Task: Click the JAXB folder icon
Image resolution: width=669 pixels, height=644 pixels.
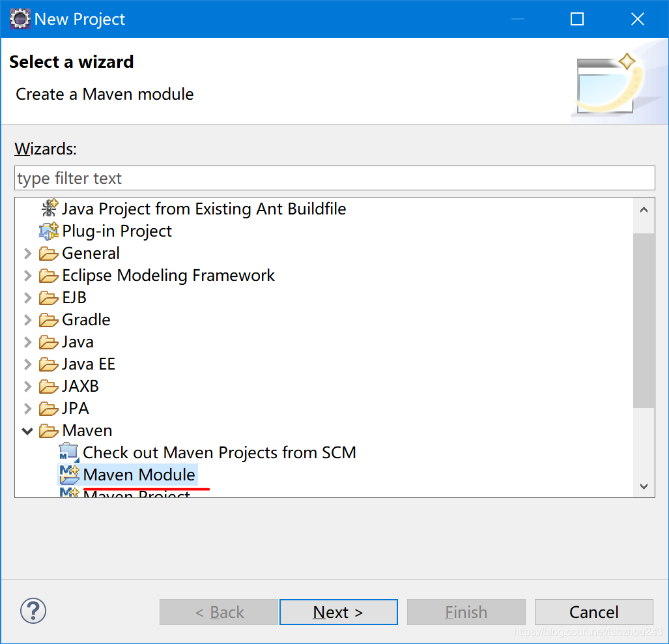Action: coord(49,387)
